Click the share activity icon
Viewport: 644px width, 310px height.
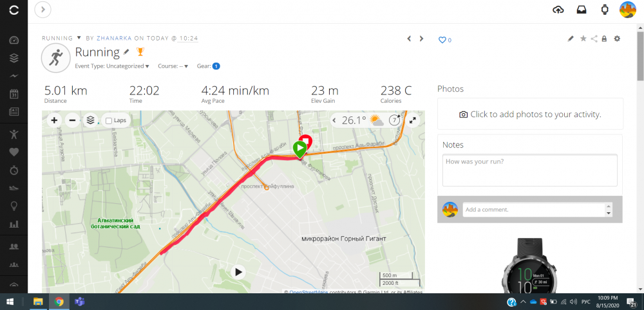tap(594, 39)
